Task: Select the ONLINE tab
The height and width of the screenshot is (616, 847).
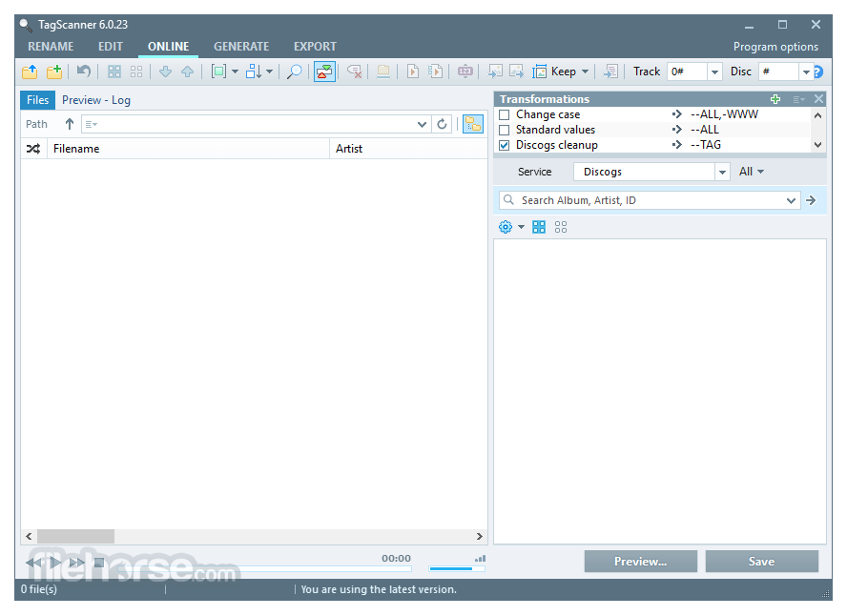Action: tap(169, 47)
